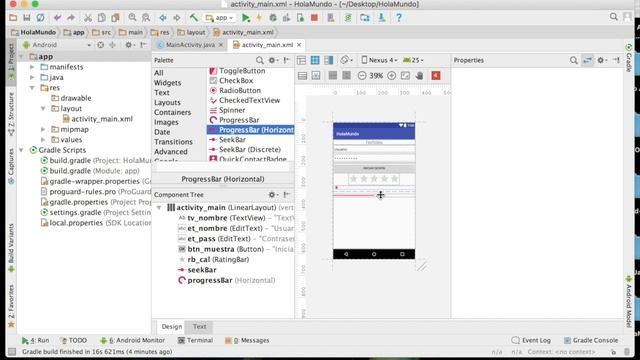Open the orientation dropdown in editor
Screen dimensions: 640x360
point(347,60)
